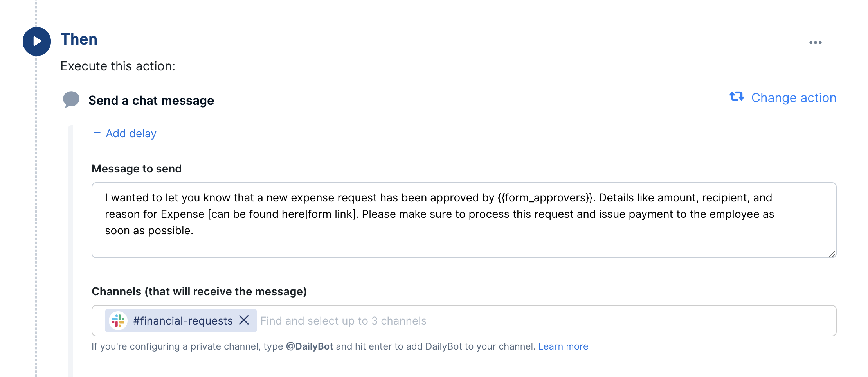The height and width of the screenshot is (377, 868).
Task: Open the three-dots options menu
Action: click(x=816, y=43)
